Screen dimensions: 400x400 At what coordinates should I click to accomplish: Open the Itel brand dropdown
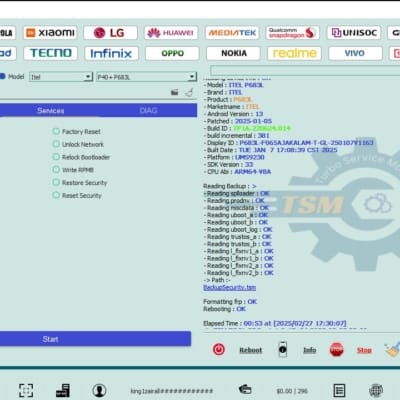(x=61, y=77)
